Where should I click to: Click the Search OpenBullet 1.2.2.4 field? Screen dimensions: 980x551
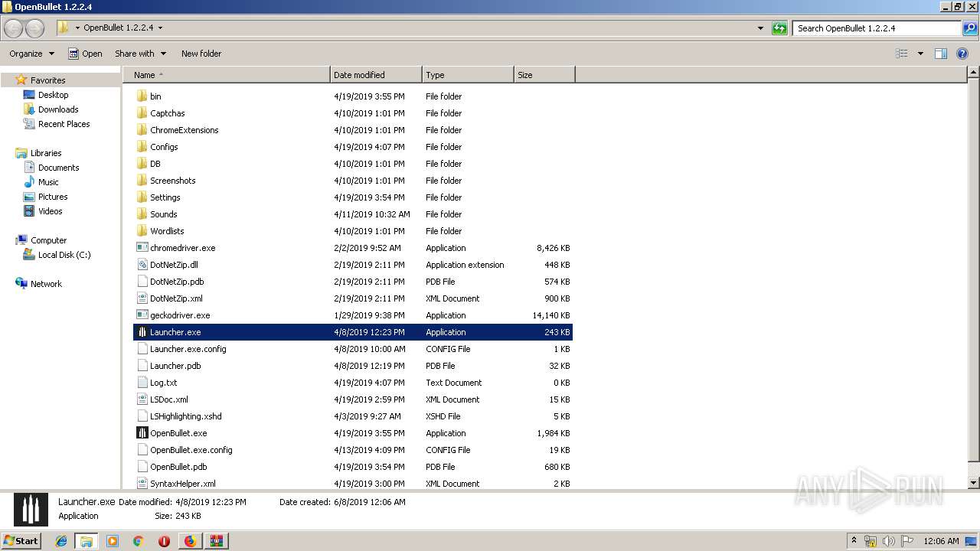[877, 28]
